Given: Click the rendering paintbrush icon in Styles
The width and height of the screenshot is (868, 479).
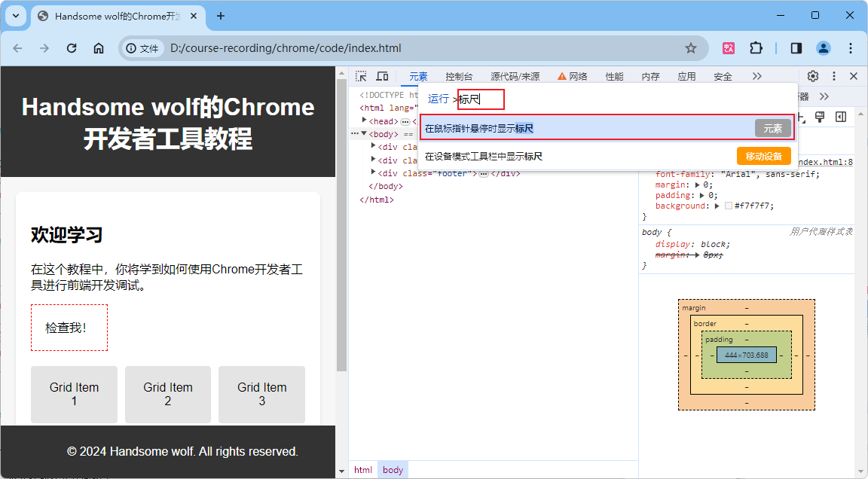Looking at the screenshot, I should [x=820, y=117].
